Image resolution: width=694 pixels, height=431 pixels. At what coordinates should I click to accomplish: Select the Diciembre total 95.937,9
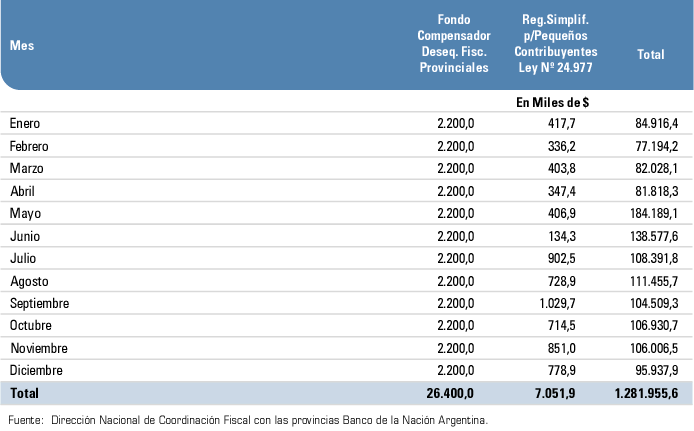click(x=657, y=371)
